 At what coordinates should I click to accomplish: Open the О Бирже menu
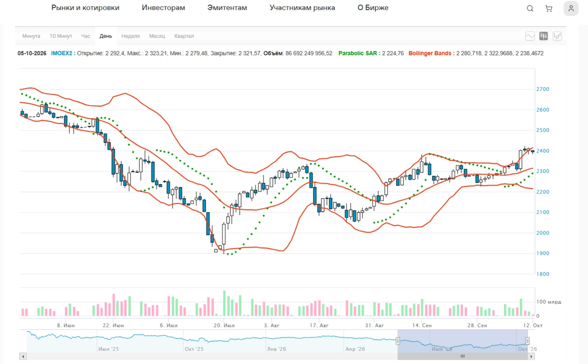click(x=373, y=7)
